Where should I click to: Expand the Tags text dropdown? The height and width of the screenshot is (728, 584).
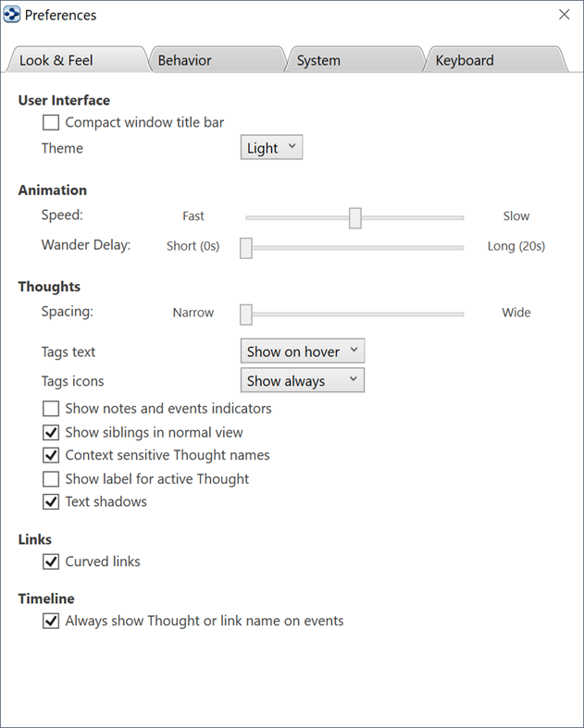302,352
